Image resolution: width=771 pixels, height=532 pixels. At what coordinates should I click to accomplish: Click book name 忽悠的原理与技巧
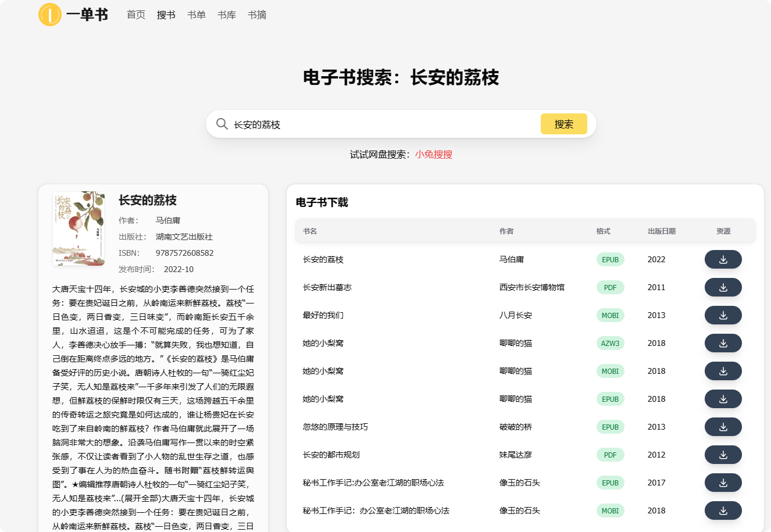pos(335,427)
